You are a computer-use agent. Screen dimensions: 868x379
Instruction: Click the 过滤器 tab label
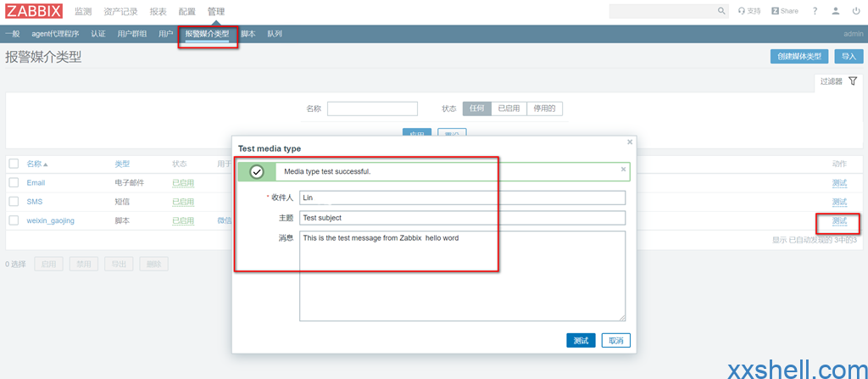832,81
